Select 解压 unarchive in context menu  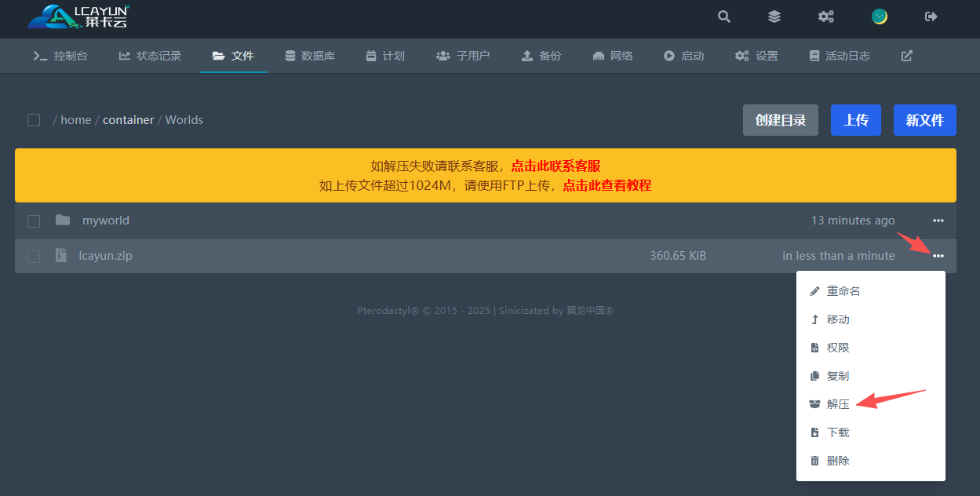[871, 404]
